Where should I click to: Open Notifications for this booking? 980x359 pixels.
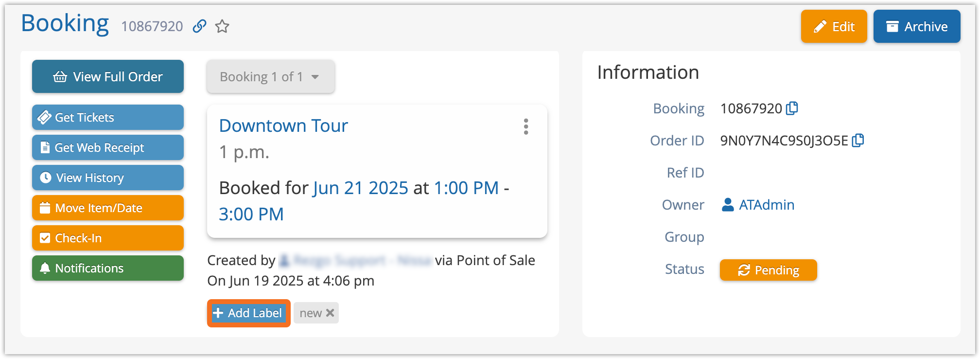pyautogui.click(x=108, y=268)
